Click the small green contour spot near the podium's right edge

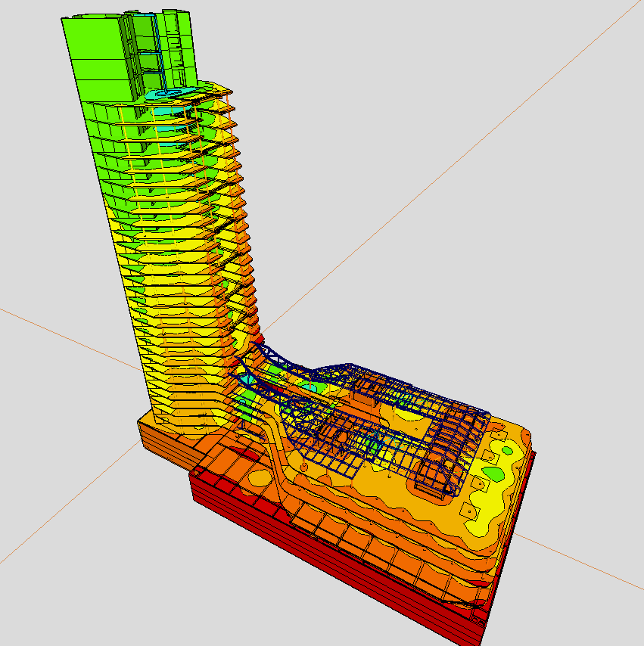493,474
